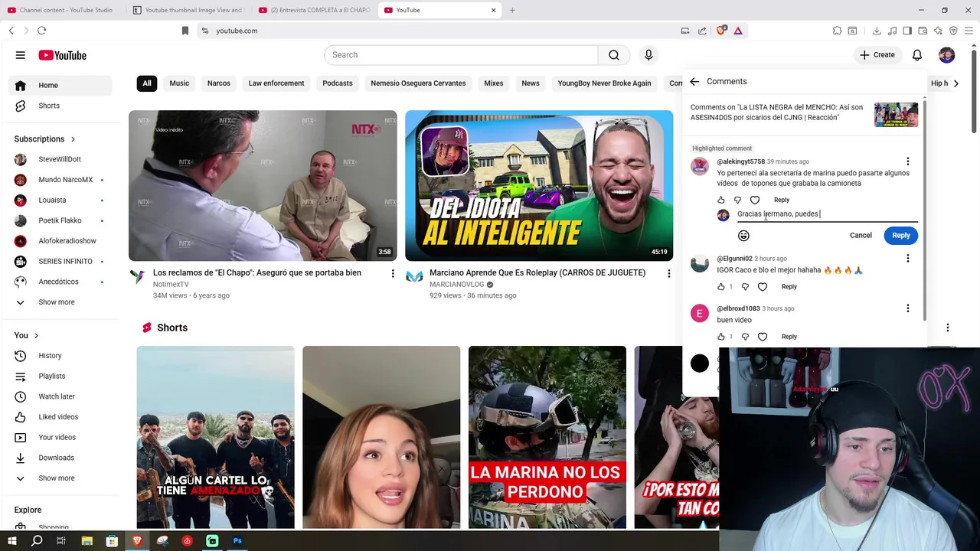980x551 pixels.
Task: Expand the You section chevron
Action: coord(36,336)
